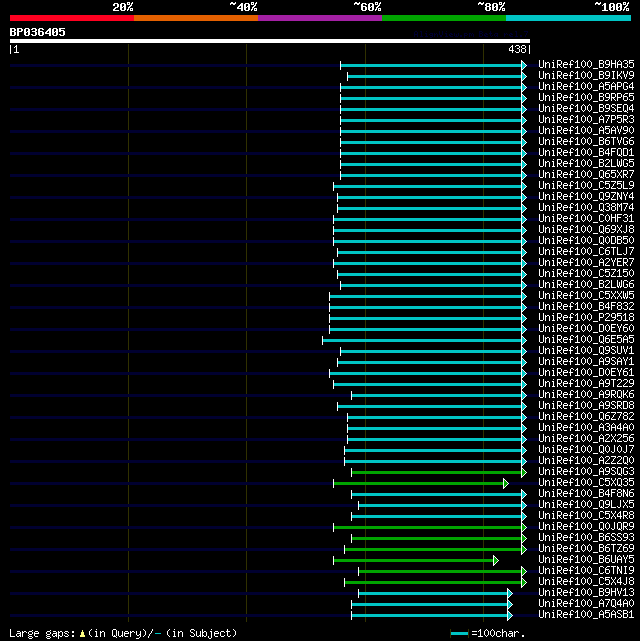Select the UniRef100_A2Z2Q0 label
Viewport: 640px width, 641px height.
point(586,461)
